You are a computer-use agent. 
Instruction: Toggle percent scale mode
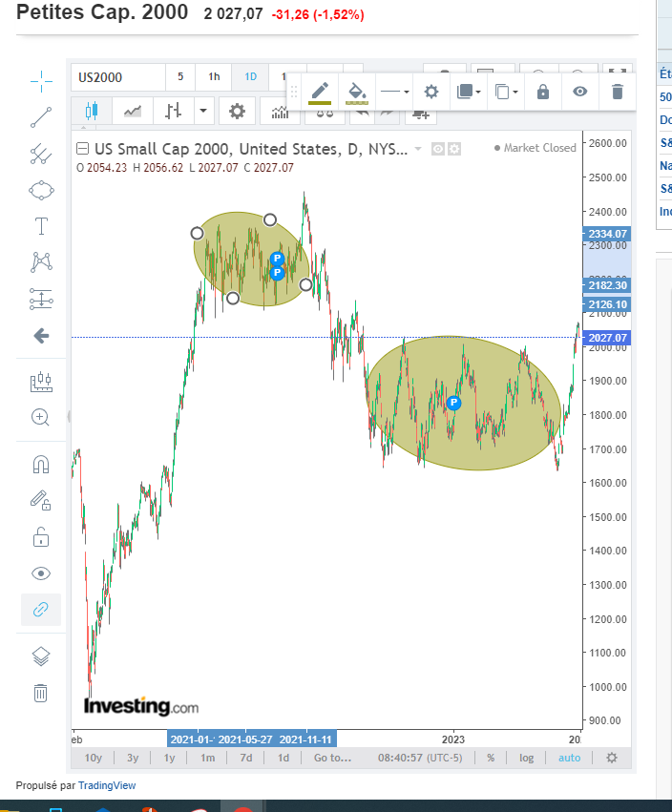click(x=491, y=758)
